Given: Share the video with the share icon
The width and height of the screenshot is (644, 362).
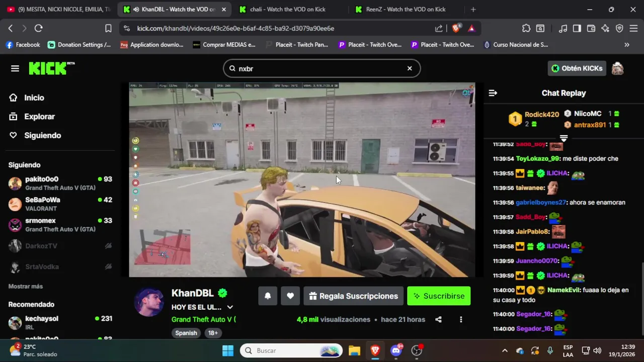Looking at the screenshot, I should [438, 319].
